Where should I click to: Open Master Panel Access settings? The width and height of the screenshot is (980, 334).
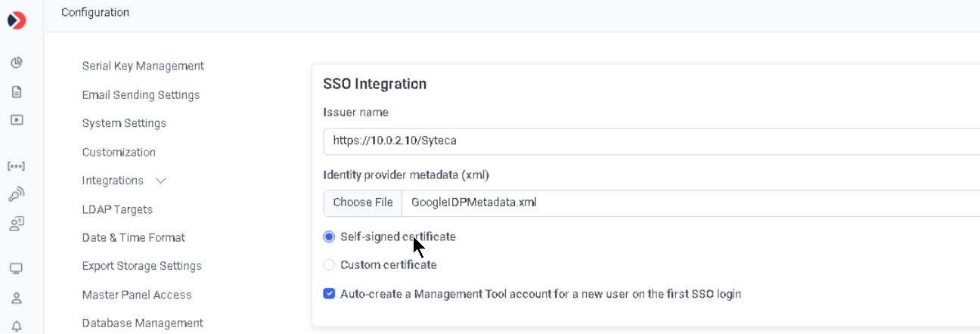tap(137, 295)
